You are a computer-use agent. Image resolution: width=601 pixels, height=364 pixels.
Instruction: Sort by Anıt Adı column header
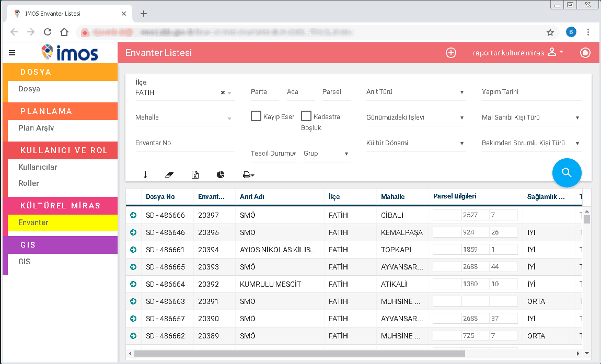(252, 197)
